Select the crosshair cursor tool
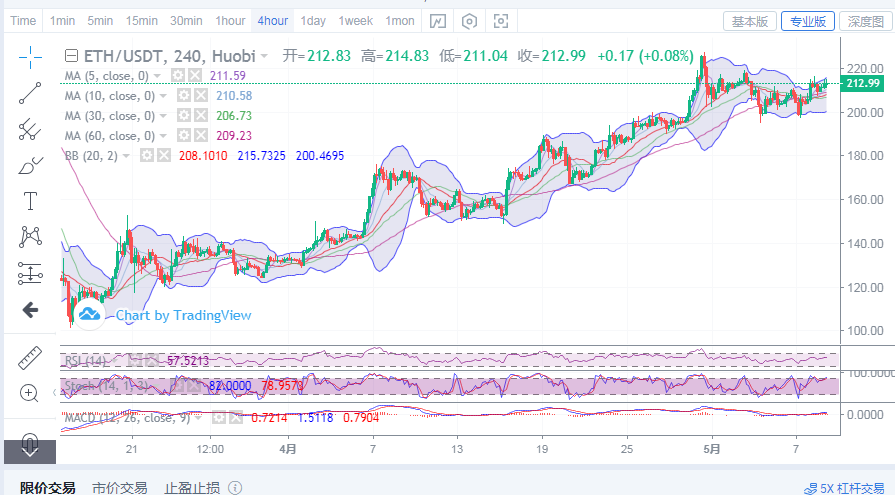Screen dimensions: 895x495 (30, 56)
